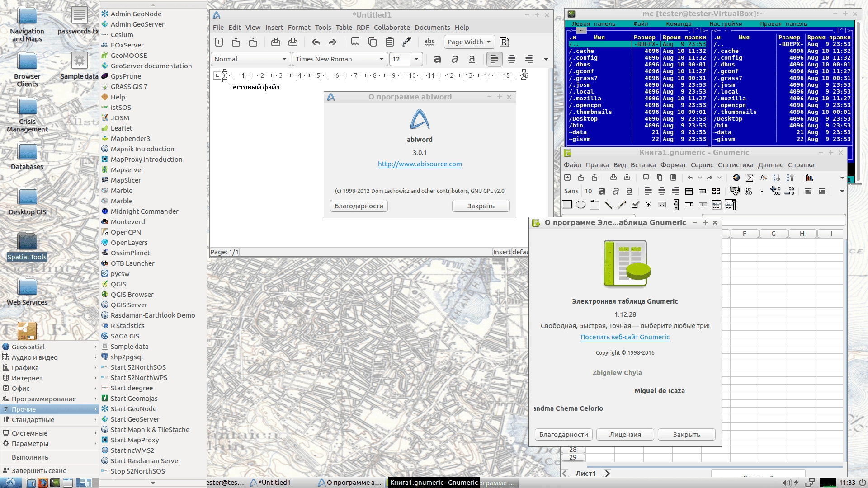Select the checkbox widget tool in Gnumeric
This screenshot has height=488, width=868.
pos(635,205)
